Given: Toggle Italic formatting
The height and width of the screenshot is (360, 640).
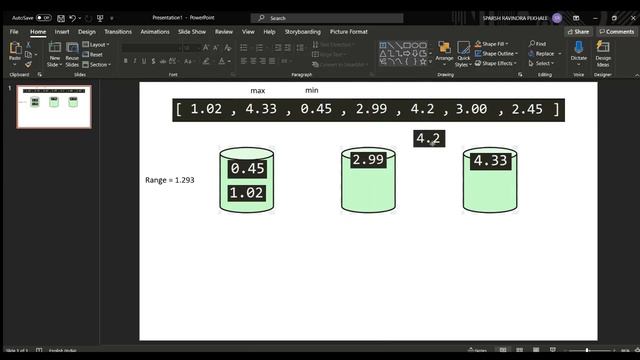Looking at the screenshot, I should point(135,61).
